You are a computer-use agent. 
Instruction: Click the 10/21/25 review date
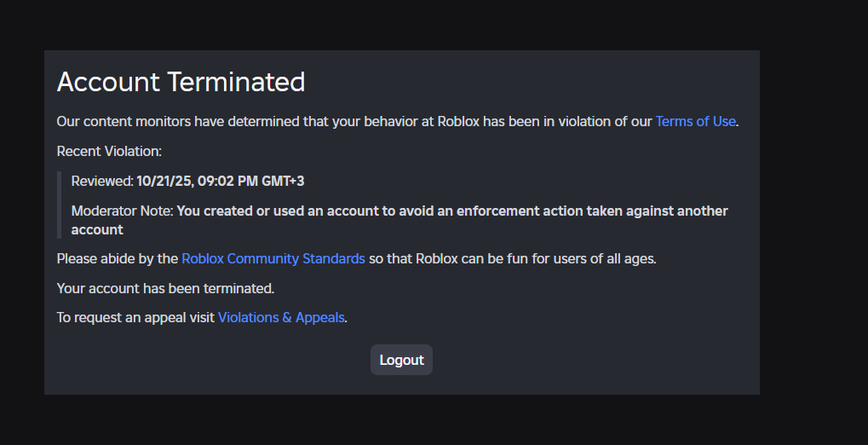(x=164, y=182)
